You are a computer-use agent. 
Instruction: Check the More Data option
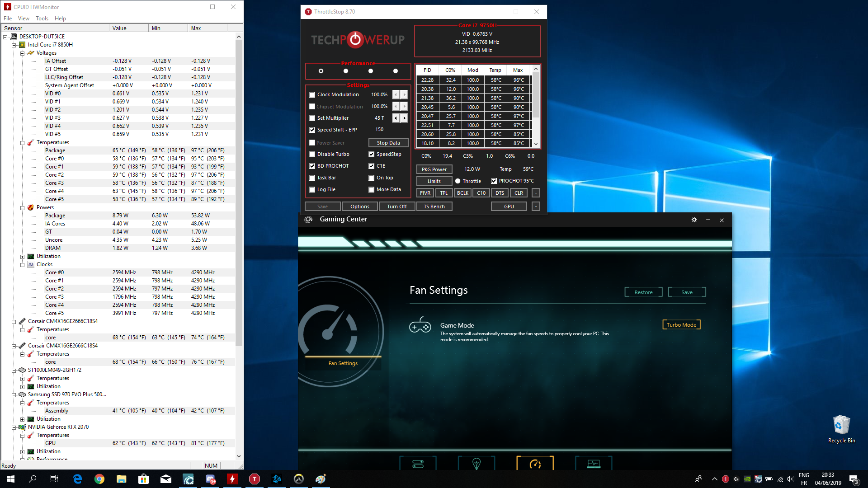click(372, 190)
